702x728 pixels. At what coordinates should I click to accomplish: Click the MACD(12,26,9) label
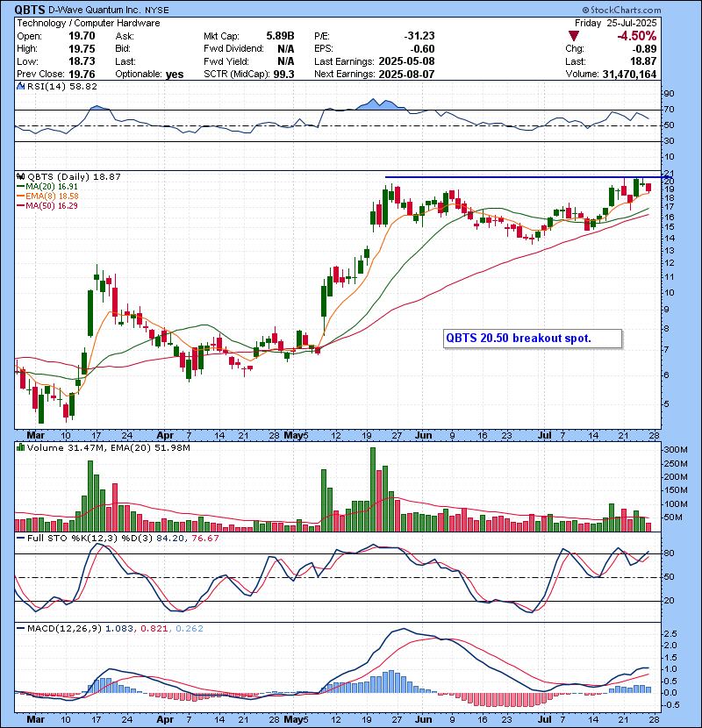(x=64, y=628)
